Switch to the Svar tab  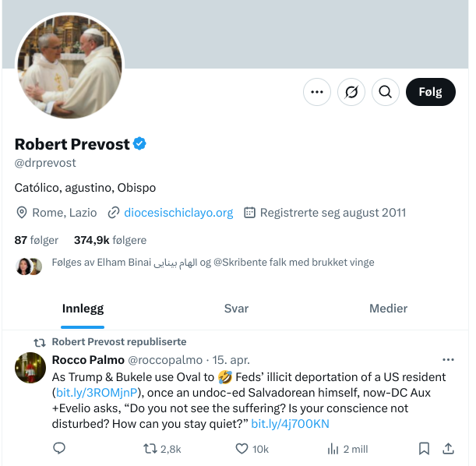[x=236, y=309]
